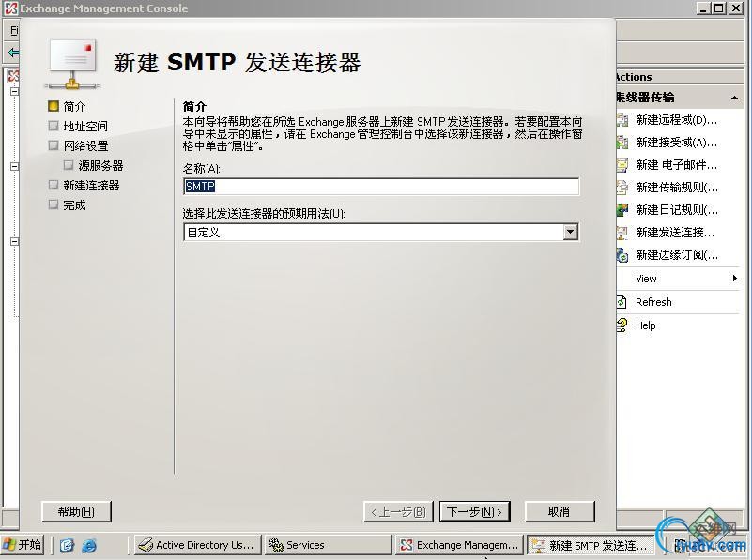Select the 网络设置 wizard step

click(78, 145)
